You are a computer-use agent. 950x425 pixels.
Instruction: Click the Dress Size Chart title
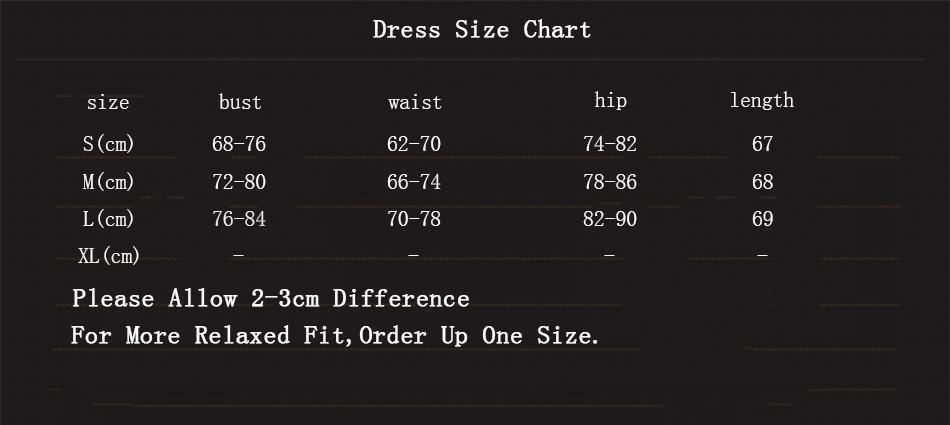click(482, 30)
